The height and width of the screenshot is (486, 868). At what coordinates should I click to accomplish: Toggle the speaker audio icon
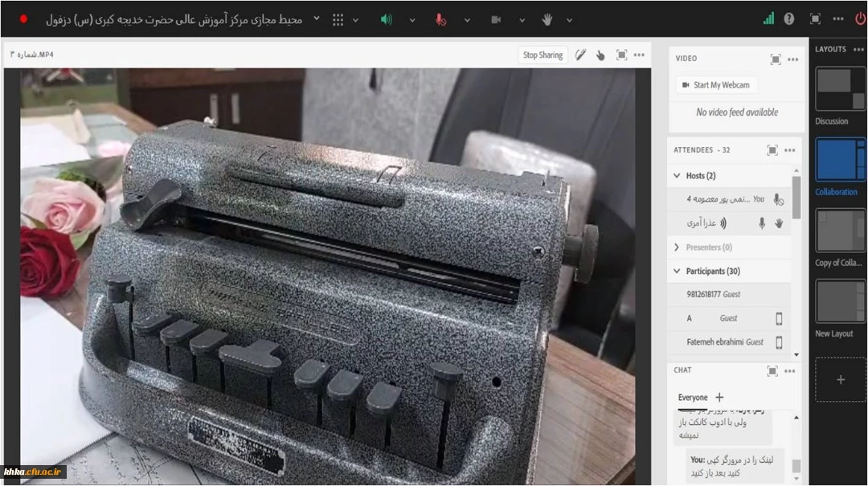click(x=387, y=19)
